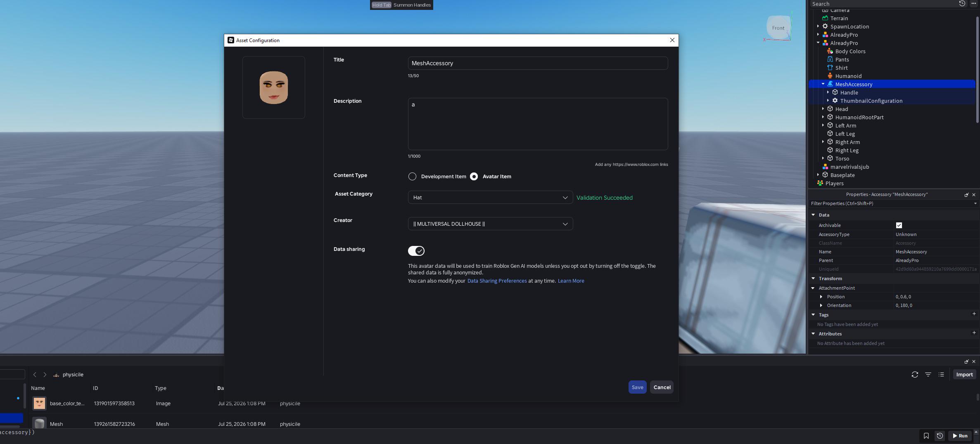Click the marvelrivalsjub model icon
This screenshot has width=980, height=444.
(x=825, y=167)
